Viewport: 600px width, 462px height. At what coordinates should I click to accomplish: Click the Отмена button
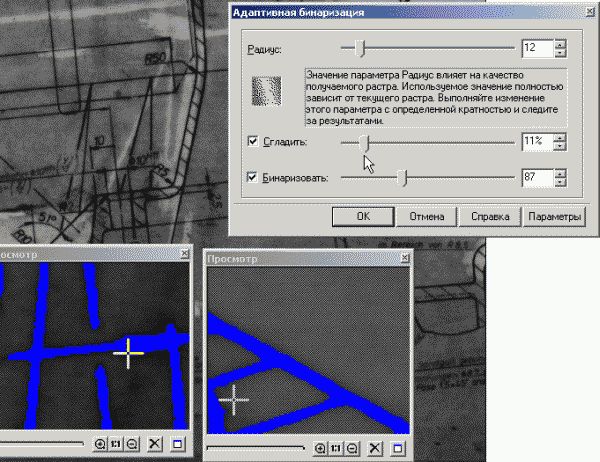coord(427,217)
